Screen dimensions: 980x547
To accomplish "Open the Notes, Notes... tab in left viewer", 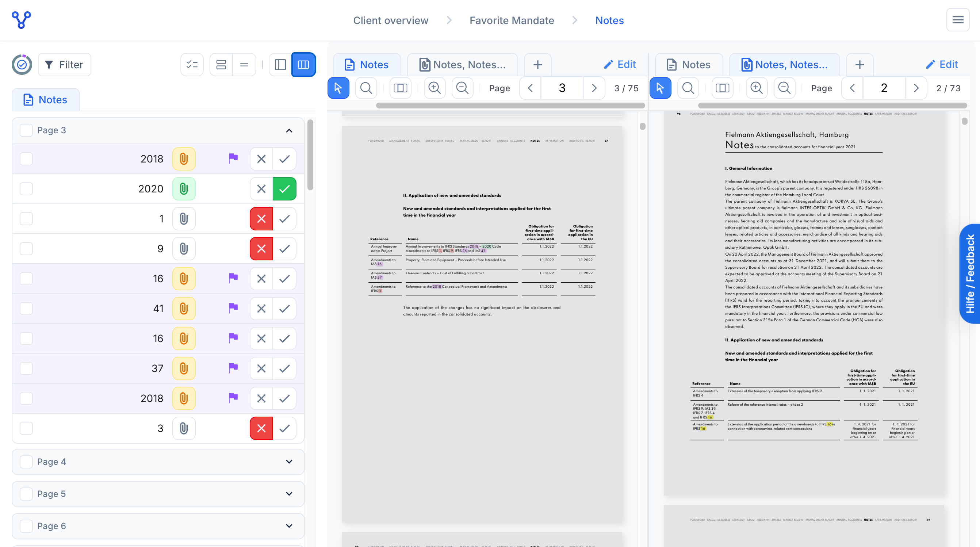I will click(x=463, y=65).
